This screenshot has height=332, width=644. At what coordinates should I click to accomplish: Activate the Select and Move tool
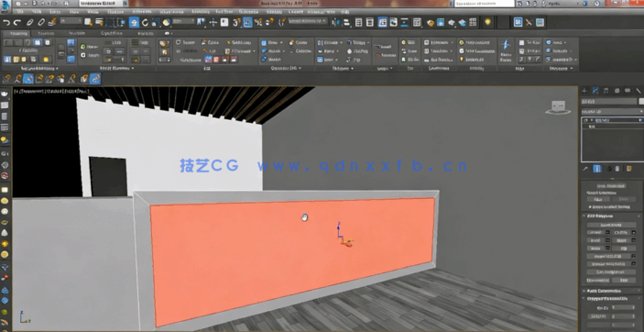point(134,22)
